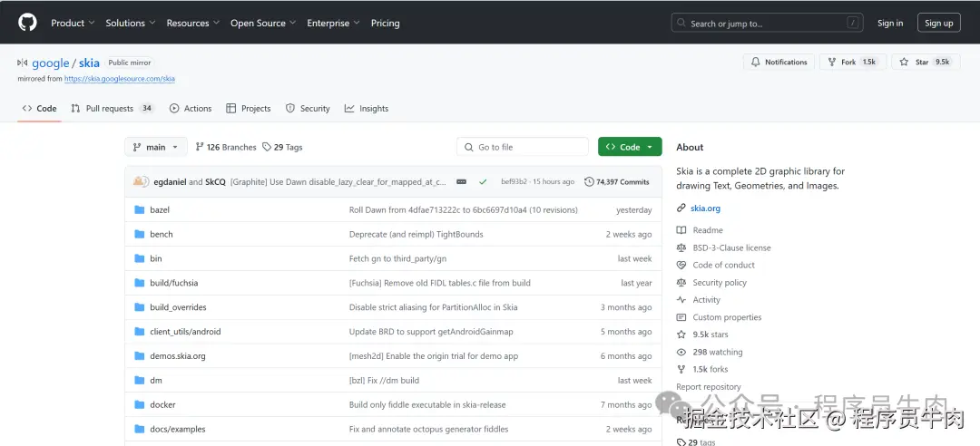Screen dimensions: 980x446
Task: Open the GitHub logo home link
Action: click(x=27, y=23)
